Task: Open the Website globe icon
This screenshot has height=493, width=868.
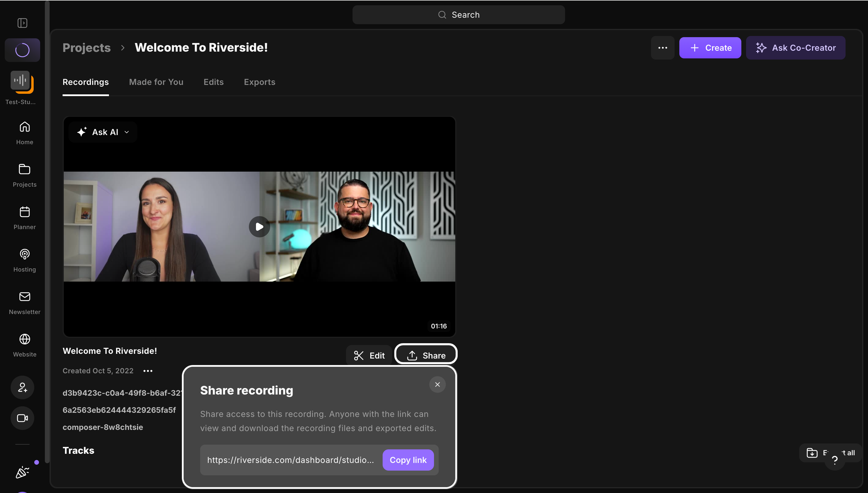Action: (x=25, y=339)
